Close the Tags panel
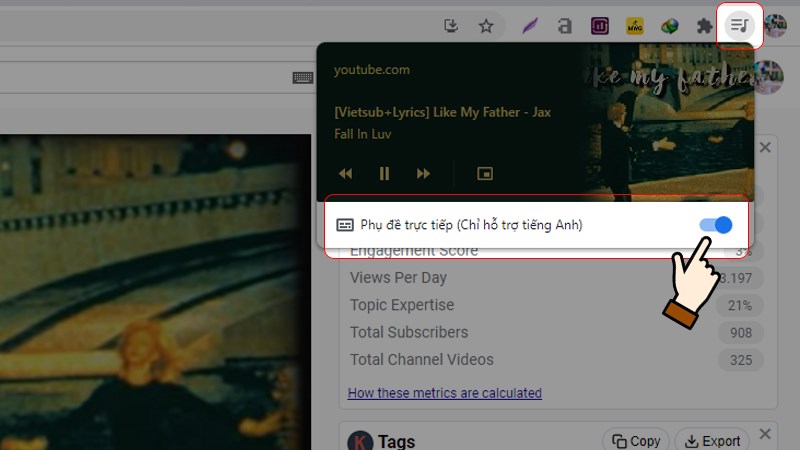The image size is (800, 450). coord(765,434)
